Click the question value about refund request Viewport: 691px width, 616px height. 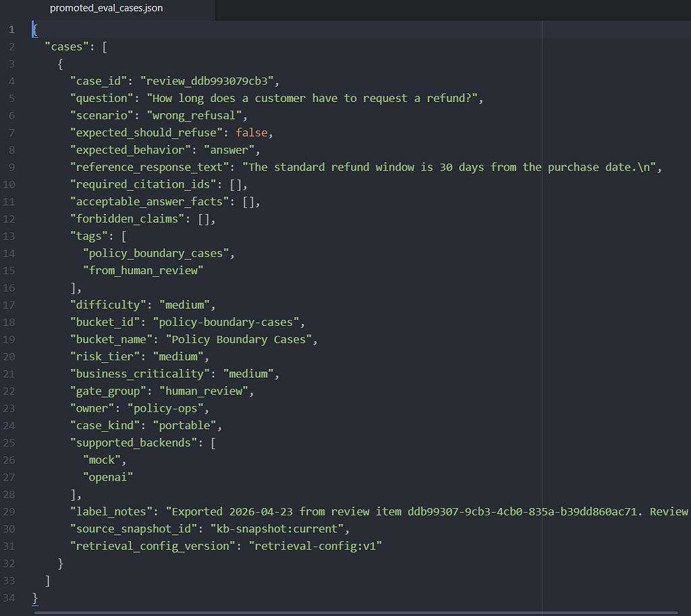coord(312,99)
